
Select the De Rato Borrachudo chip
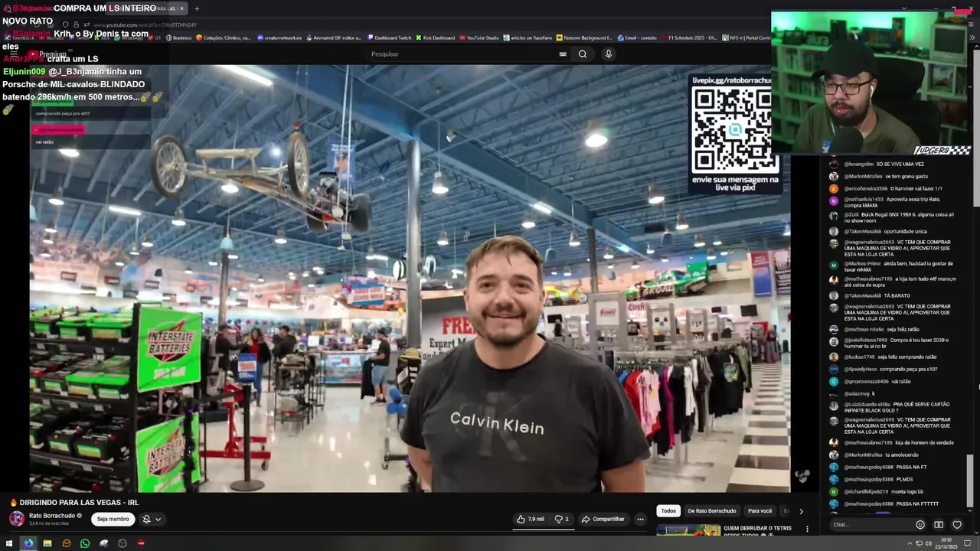click(711, 511)
